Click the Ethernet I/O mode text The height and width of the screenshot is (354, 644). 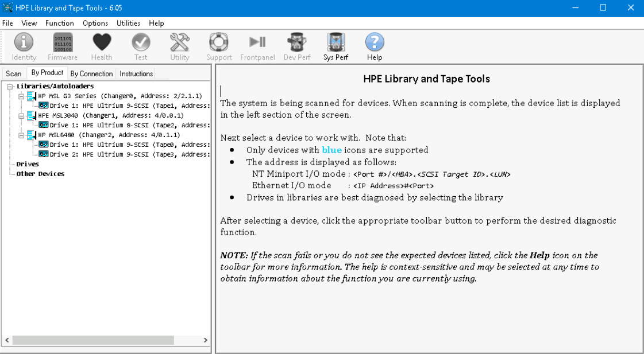[x=292, y=185]
